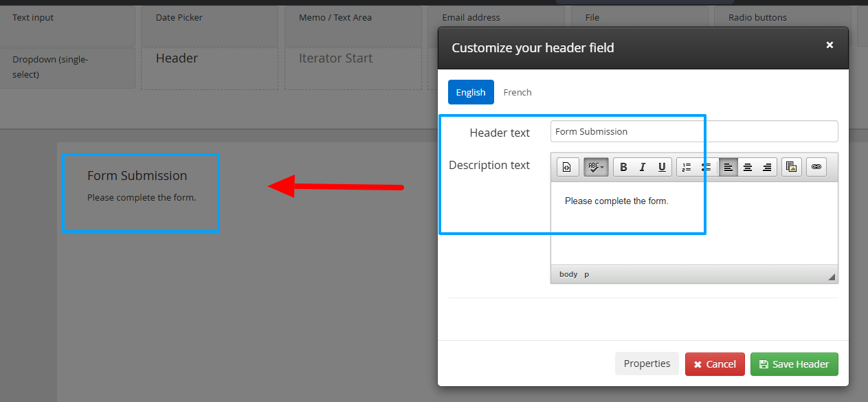Screen dimensions: 868x402
Task: Select the Text input field type
Action: pos(67,25)
